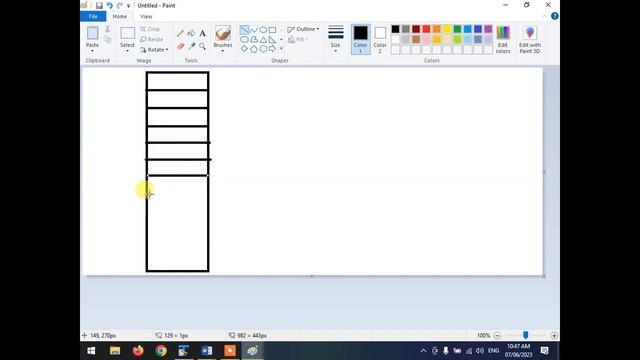640x360 pixels.
Task: Click the zoom in plus button
Action: (x=554, y=336)
